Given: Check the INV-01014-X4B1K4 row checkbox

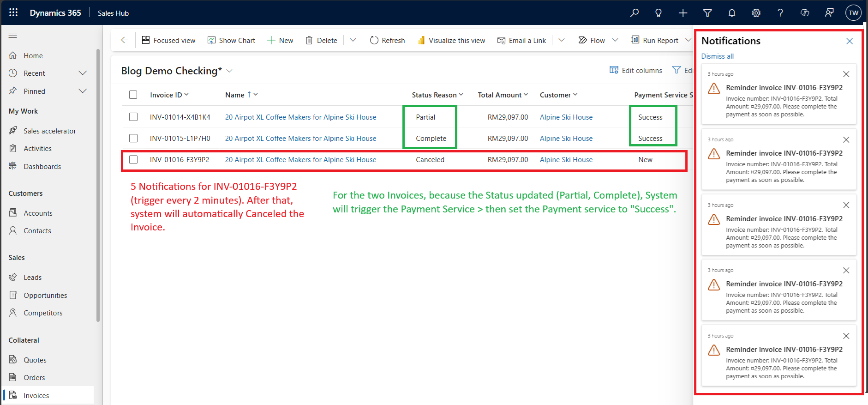Looking at the screenshot, I should point(133,117).
